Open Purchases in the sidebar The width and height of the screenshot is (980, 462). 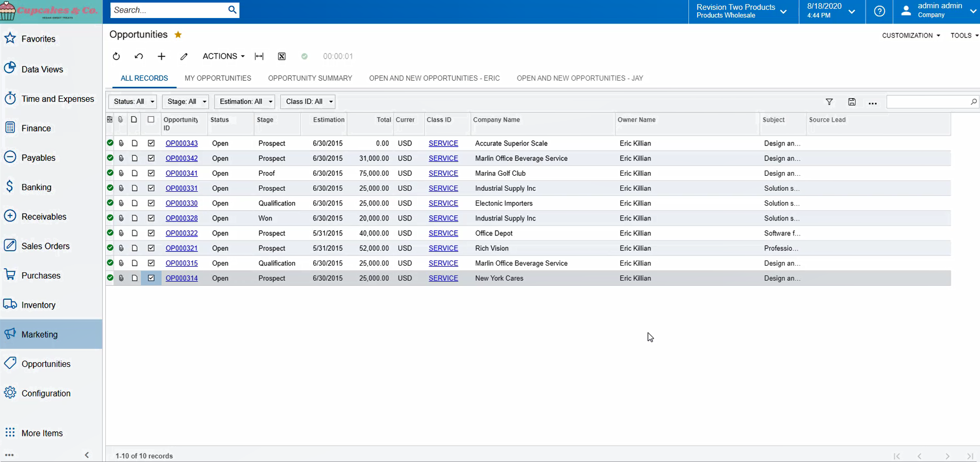51,275
